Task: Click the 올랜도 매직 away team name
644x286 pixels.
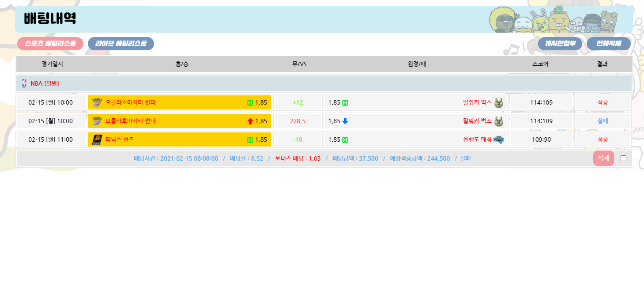Action: [477, 140]
